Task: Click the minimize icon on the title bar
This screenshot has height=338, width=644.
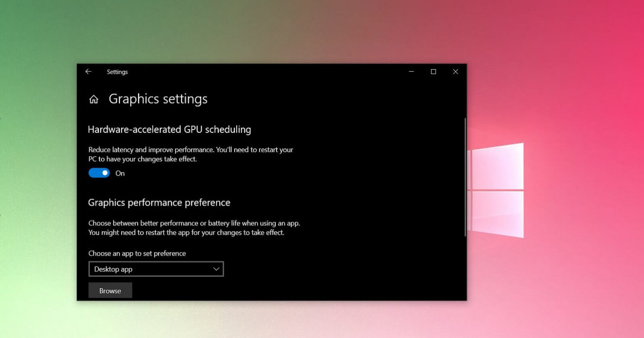Action: point(411,72)
